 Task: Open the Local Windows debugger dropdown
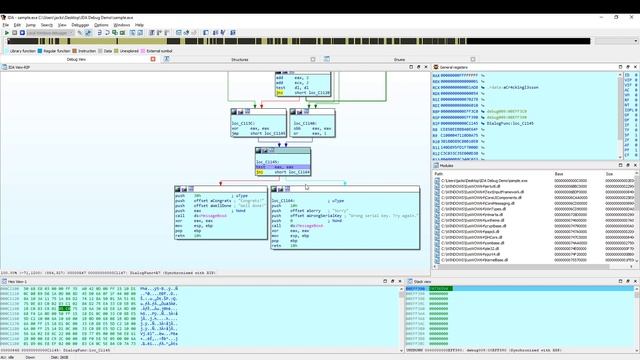[50, 33]
